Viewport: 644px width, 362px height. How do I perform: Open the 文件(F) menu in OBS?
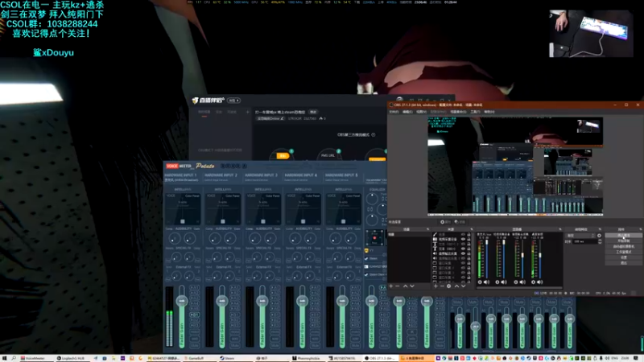pyautogui.click(x=394, y=112)
